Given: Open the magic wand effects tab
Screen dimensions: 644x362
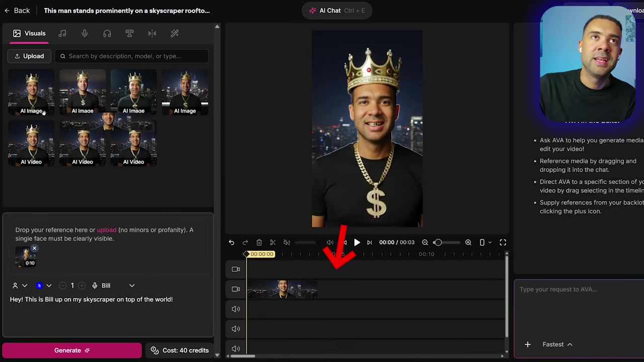Looking at the screenshot, I should click(175, 33).
